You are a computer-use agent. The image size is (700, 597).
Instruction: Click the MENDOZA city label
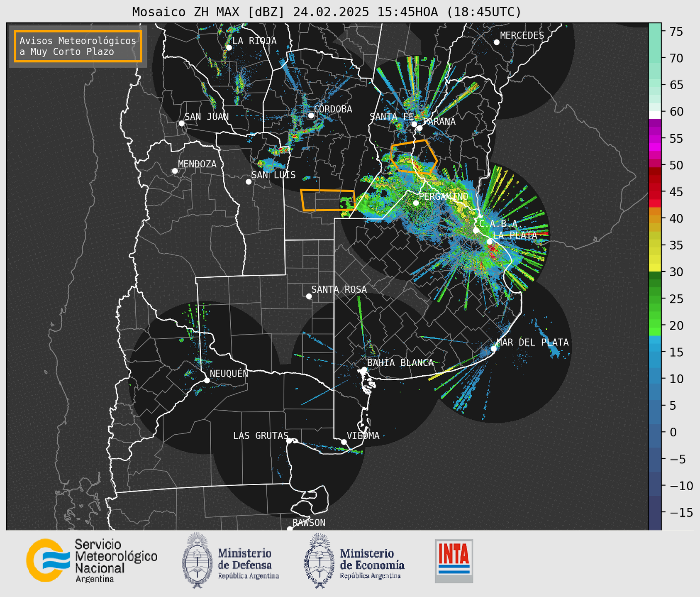198,164
